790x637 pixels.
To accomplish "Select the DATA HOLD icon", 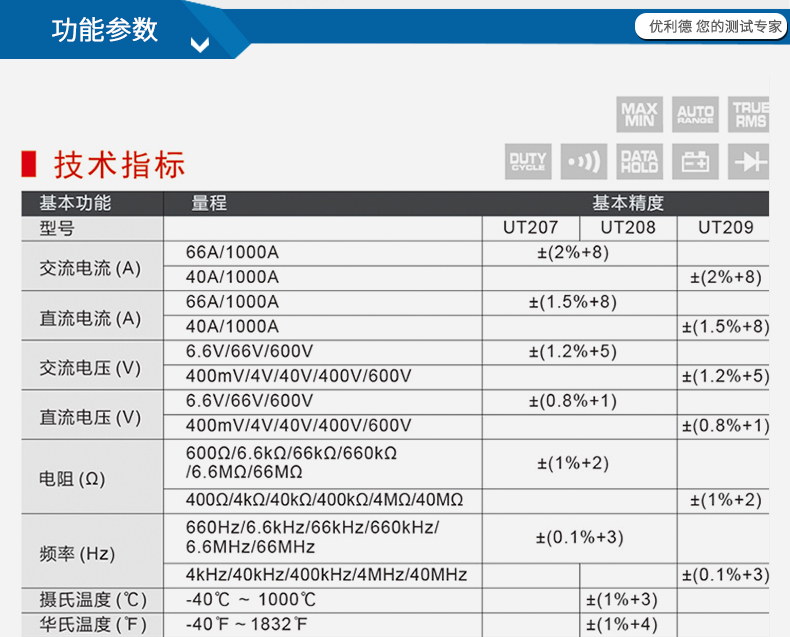I will (639, 161).
